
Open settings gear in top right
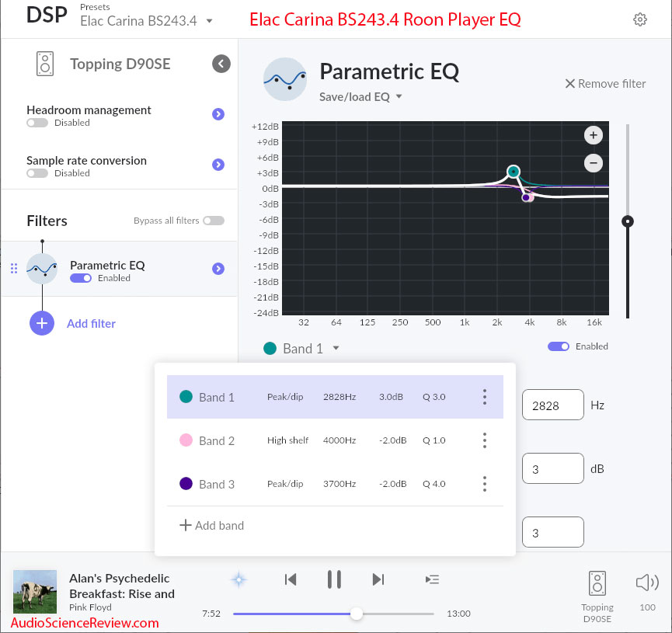[x=640, y=20]
